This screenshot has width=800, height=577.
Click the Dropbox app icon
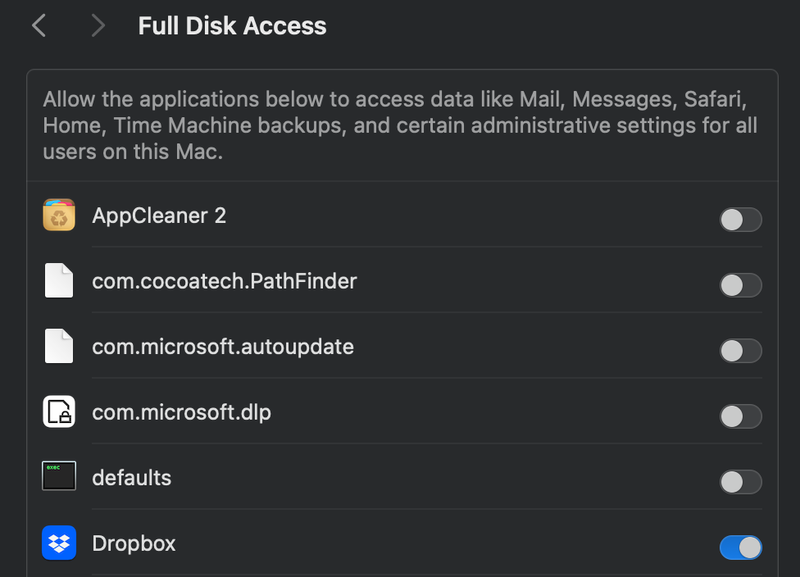(x=60, y=544)
